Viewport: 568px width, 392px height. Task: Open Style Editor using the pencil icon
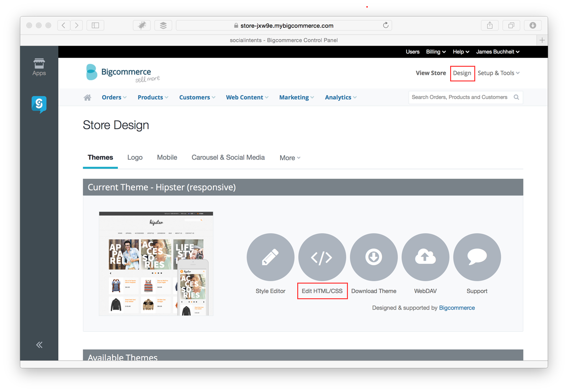pyautogui.click(x=270, y=257)
